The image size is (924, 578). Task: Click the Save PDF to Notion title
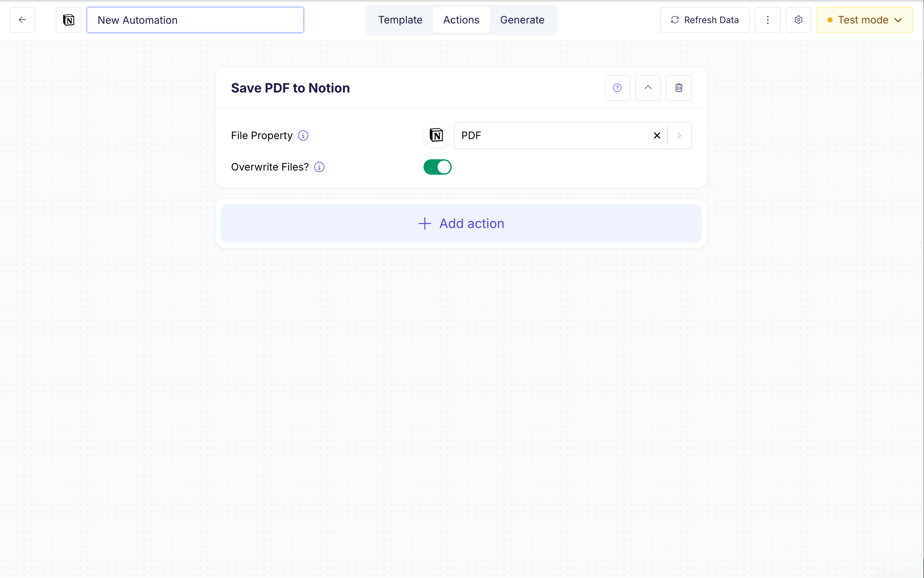click(x=290, y=88)
